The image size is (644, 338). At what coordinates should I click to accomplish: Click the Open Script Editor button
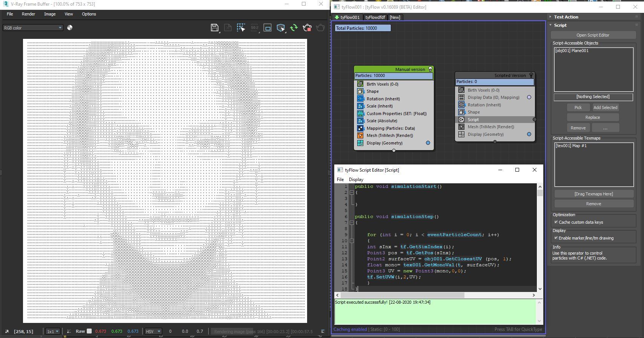click(593, 35)
